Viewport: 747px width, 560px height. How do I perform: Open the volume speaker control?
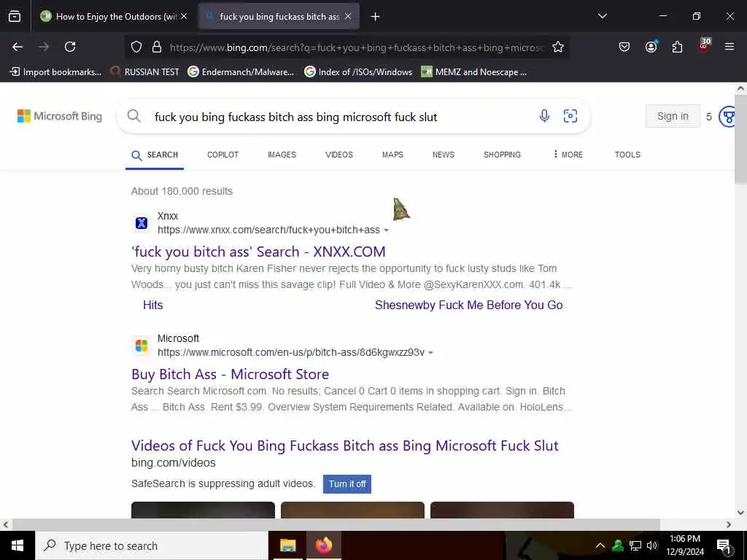pos(652,545)
